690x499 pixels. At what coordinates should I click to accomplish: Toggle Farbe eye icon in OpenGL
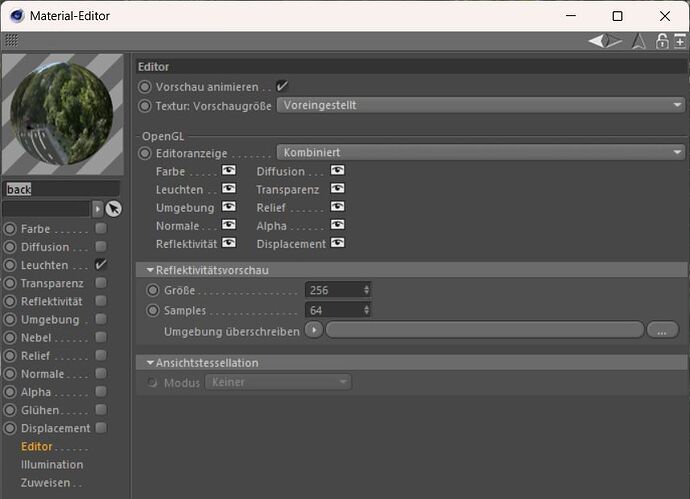(x=229, y=171)
